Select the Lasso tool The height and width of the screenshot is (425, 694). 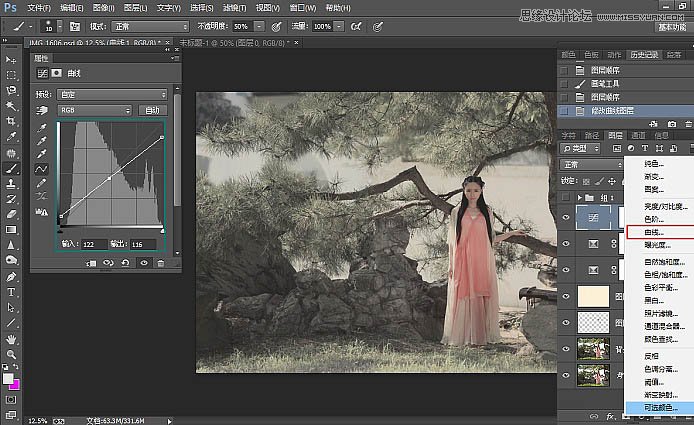(11, 90)
